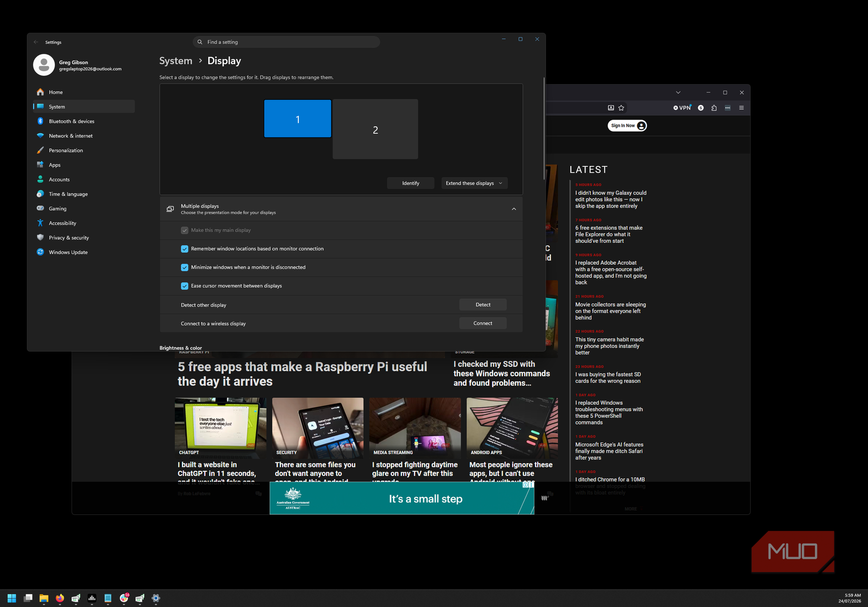Click Connect to a wireless display
The height and width of the screenshot is (607, 868).
tap(483, 323)
